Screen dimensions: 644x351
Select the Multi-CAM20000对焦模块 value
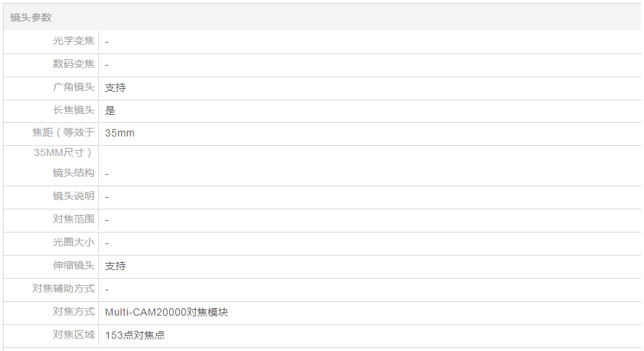coord(167,312)
